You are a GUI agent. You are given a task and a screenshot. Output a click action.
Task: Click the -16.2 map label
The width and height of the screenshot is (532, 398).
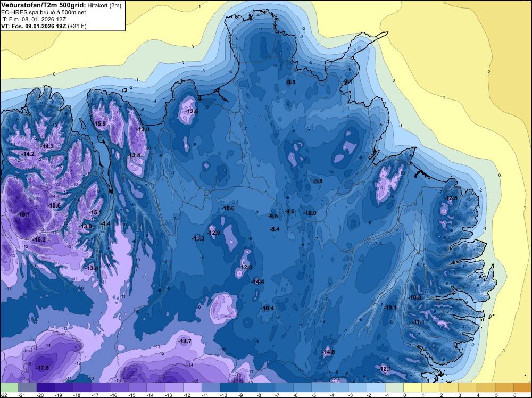(x=39, y=239)
